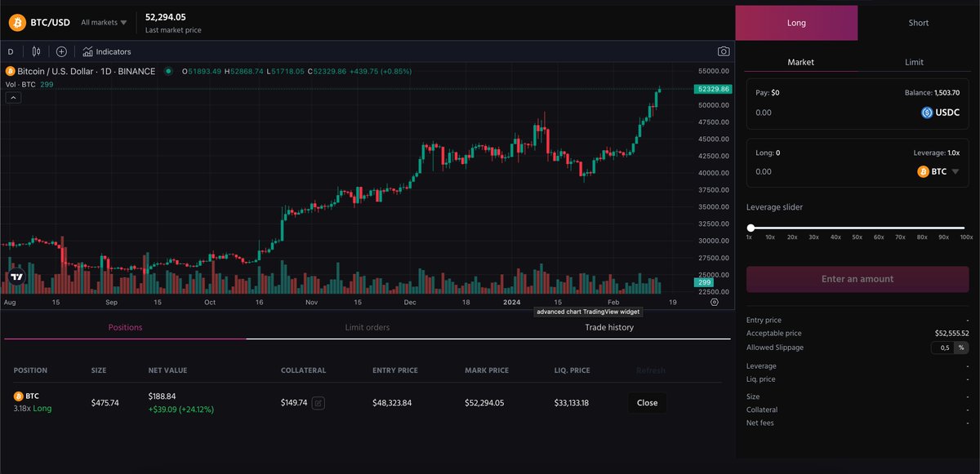This screenshot has height=474, width=980.
Task: Set leverage slider to 50x mark
Action: click(857, 228)
